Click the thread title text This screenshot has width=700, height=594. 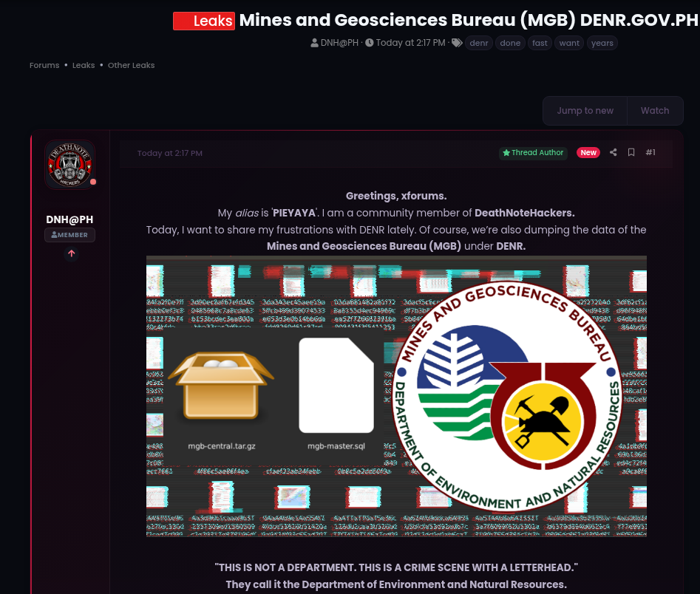point(469,21)
